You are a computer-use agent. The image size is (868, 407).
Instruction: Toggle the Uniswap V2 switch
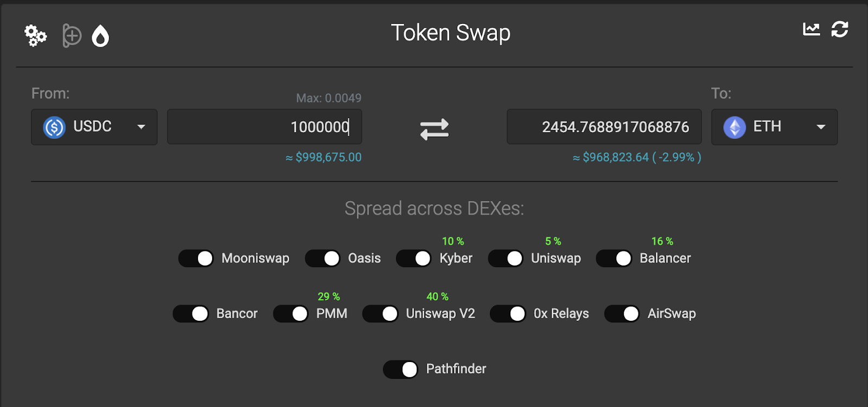(381, 314)
